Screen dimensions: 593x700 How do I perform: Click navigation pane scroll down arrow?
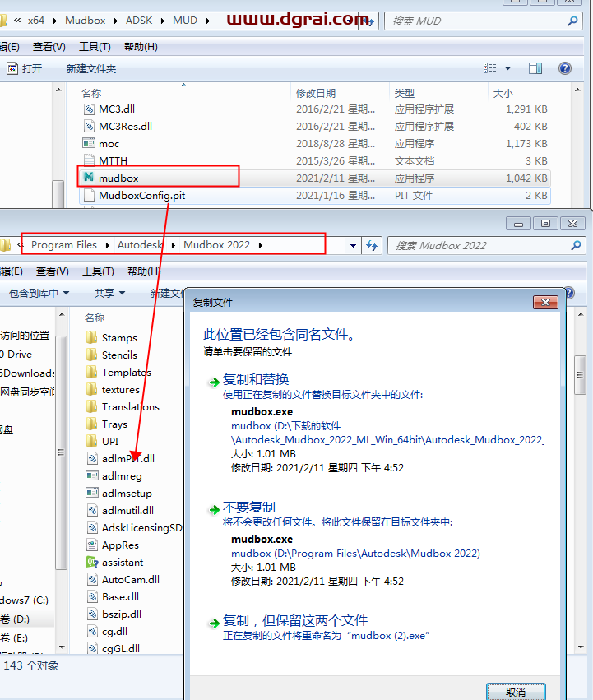[x=62, y=647]
